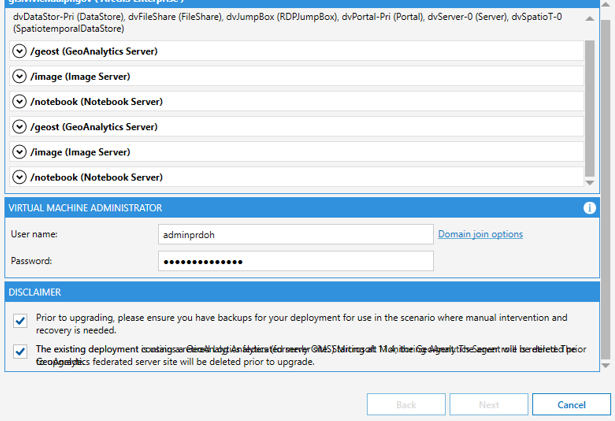
Task: Check the backups disclaimer checkbox
Action: pyautogui.click(x=20, y=321)
